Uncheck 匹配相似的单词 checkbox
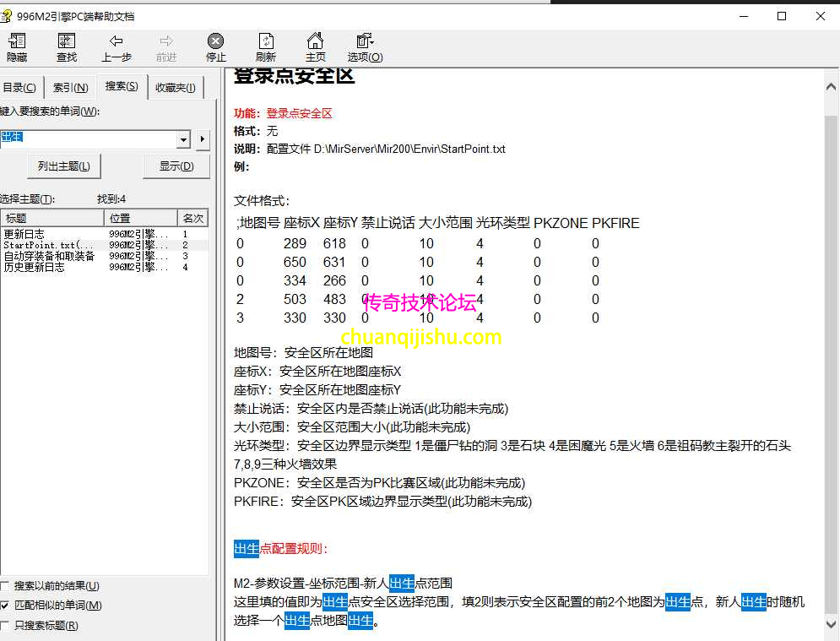This screenshot has width=840, height=641. 6,606
